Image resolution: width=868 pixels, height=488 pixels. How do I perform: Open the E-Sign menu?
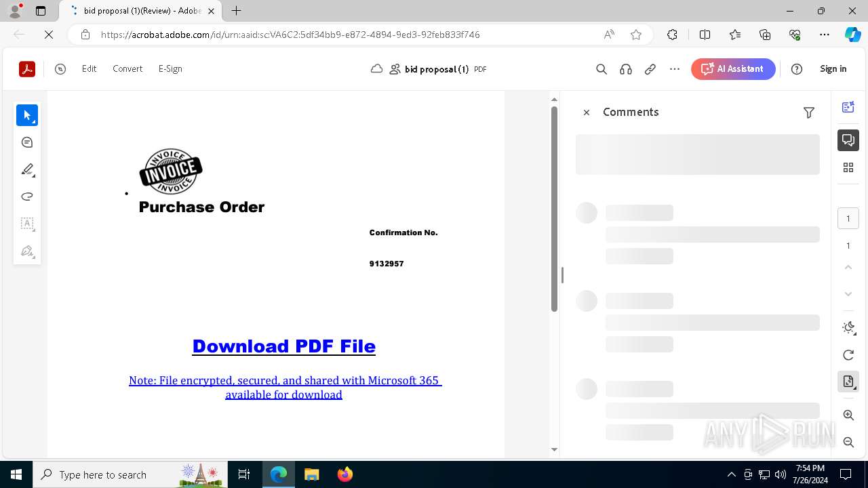coord(170,69)
